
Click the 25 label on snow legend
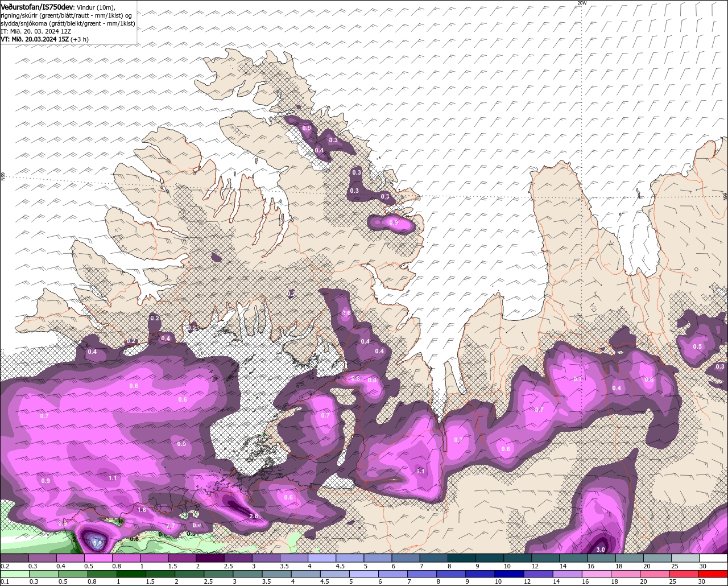tap(675, 566)
